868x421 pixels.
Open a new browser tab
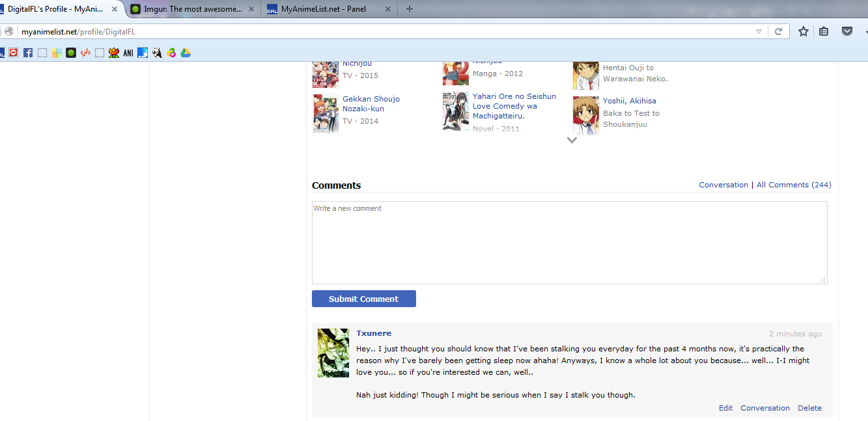click(409, 9)
